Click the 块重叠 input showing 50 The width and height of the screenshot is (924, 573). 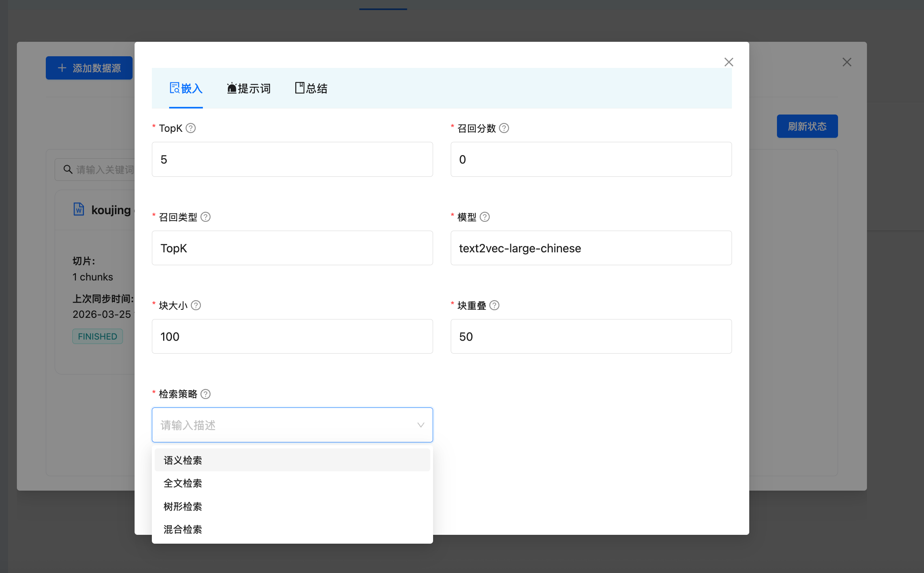[x=591, y=336]
